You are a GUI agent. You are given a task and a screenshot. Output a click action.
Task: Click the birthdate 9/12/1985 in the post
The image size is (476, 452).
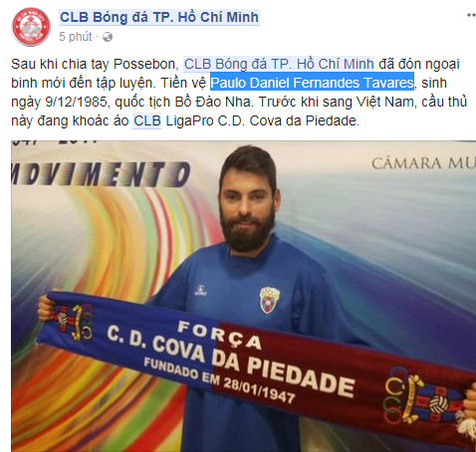77,102
